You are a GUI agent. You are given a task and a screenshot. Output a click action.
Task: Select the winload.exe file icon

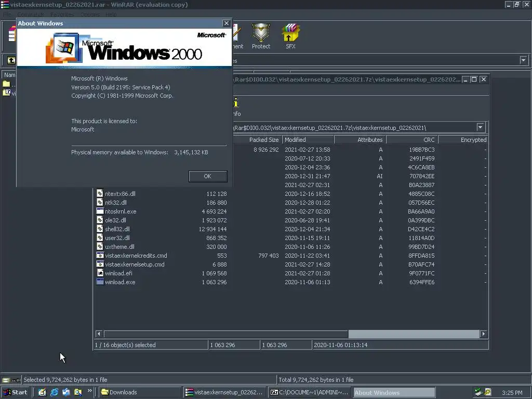point(100,282)
